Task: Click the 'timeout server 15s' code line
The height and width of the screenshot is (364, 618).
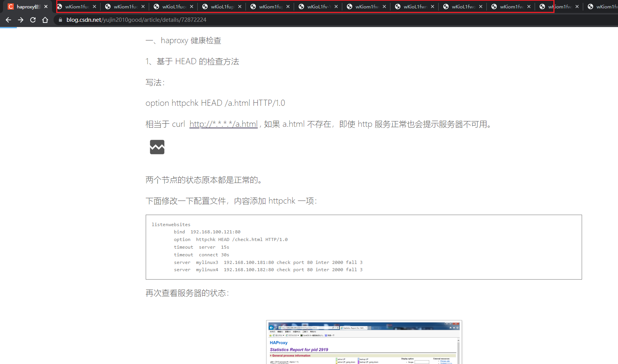Action: 202,247
